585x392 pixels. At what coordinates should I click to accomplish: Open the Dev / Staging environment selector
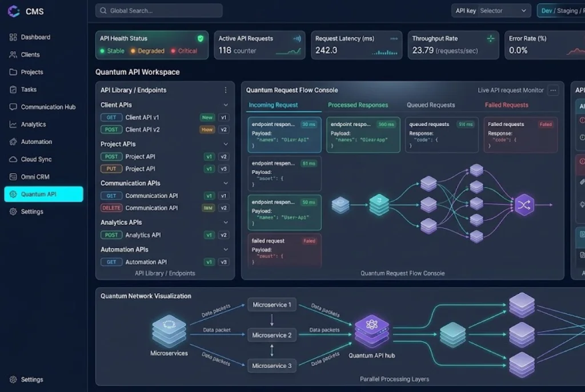coord(561,11)
